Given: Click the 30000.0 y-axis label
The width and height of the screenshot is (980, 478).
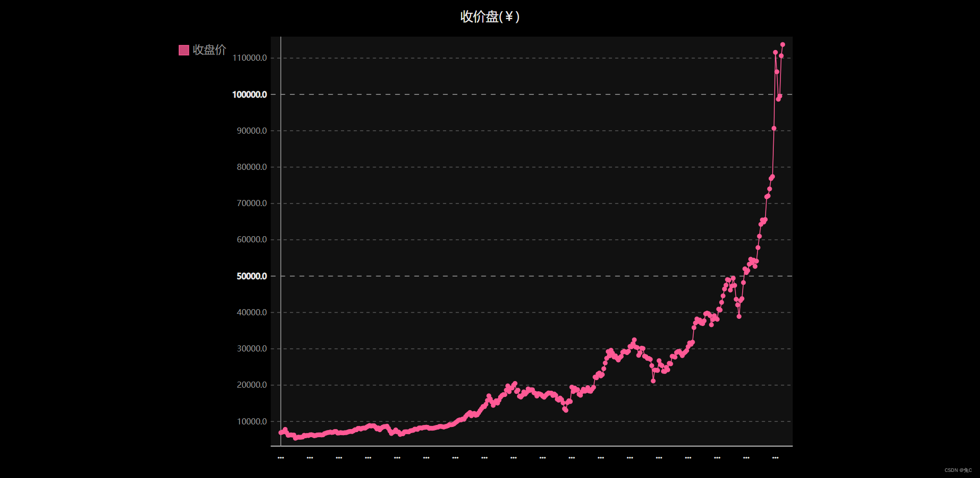Looking at the screenshot, I should click(252, 348).
